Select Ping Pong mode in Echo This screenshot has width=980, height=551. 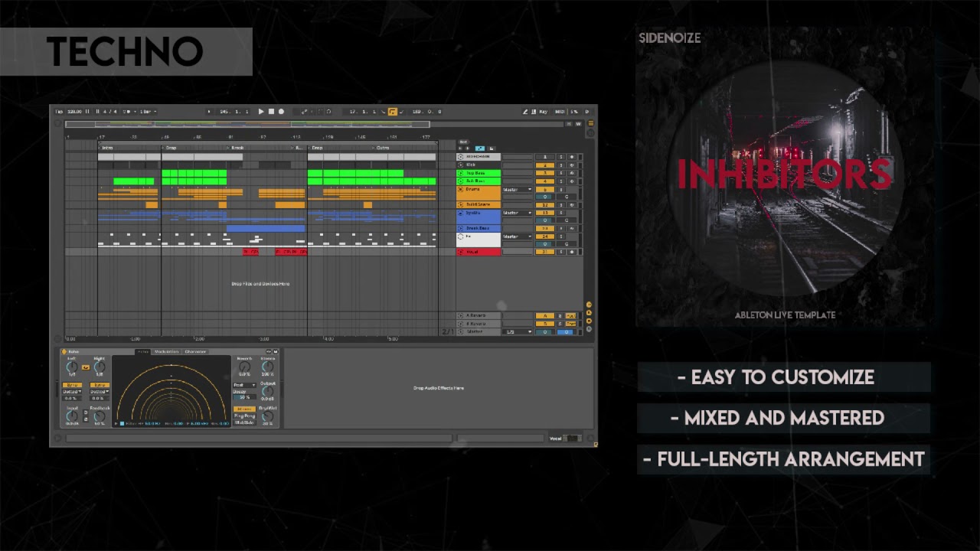coord(244,416)
